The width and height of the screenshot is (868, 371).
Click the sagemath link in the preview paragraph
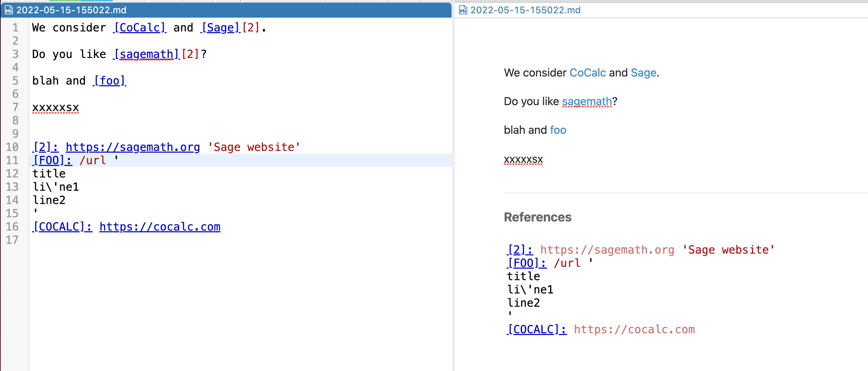[x=587, y=101]
